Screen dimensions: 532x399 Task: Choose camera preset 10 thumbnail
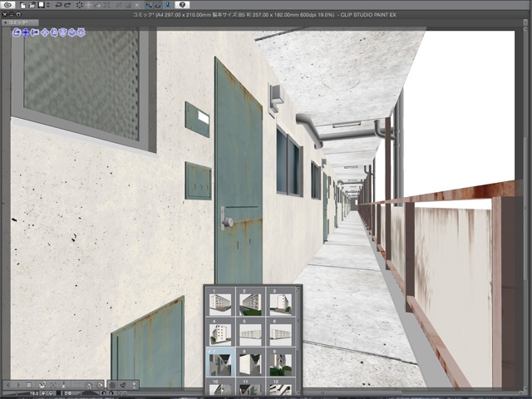coord(220,387)
